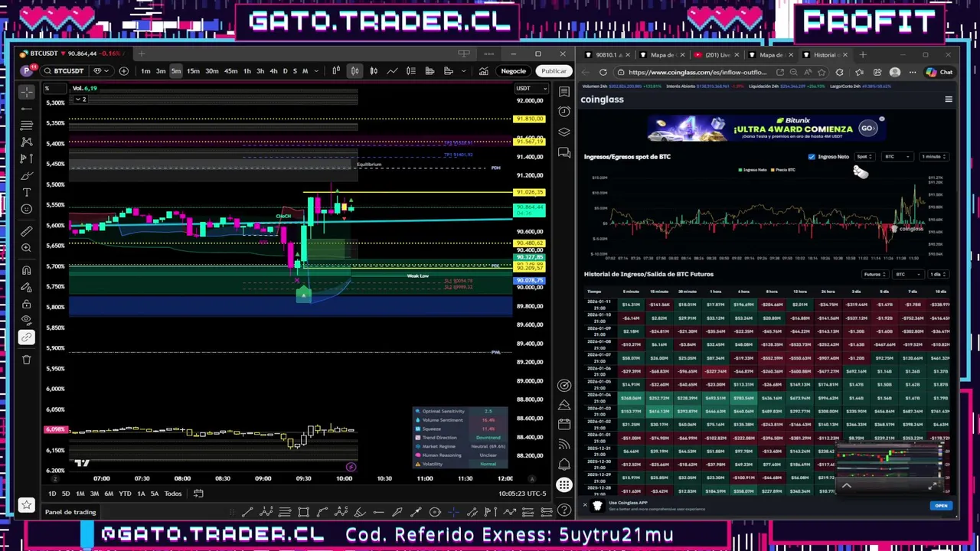Select the zoom in tool
The height and width of the screenshot is (551, 980).
tap(27, 248)
